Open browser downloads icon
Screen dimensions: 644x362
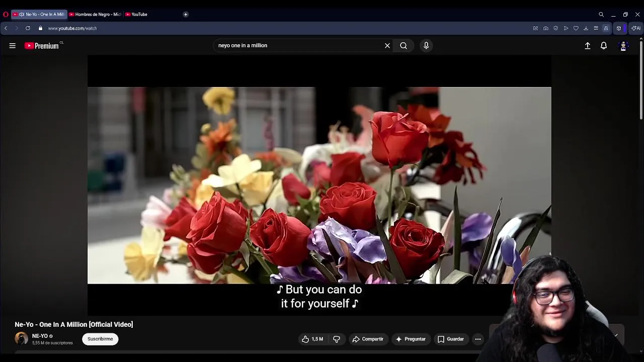[x=586, y=28]
